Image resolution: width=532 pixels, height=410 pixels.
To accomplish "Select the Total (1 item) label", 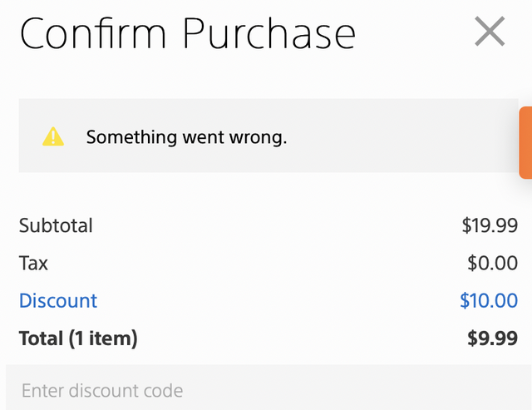I will (78, 338).
